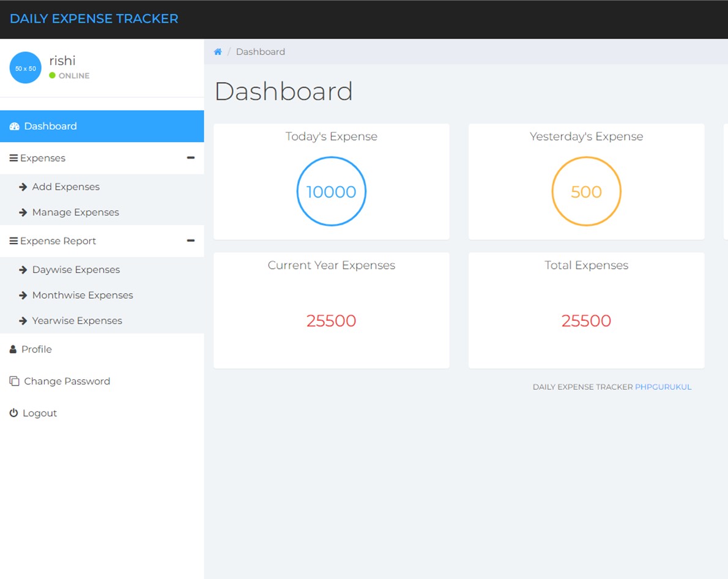
Task: Click the Dashboard gauge icon in sidebar
Action: click(x=15, y=126)
